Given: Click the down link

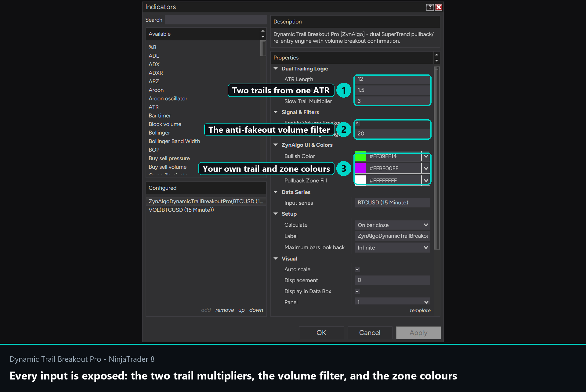Looking at the screenshot, I should click(256, 310).
